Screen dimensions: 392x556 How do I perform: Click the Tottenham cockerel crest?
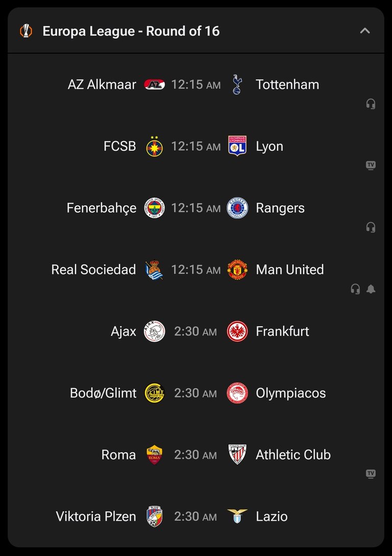(x=237, y=84)
